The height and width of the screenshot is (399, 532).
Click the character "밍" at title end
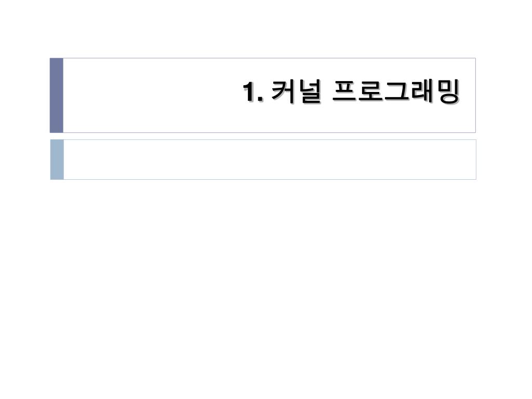[448, 91]
